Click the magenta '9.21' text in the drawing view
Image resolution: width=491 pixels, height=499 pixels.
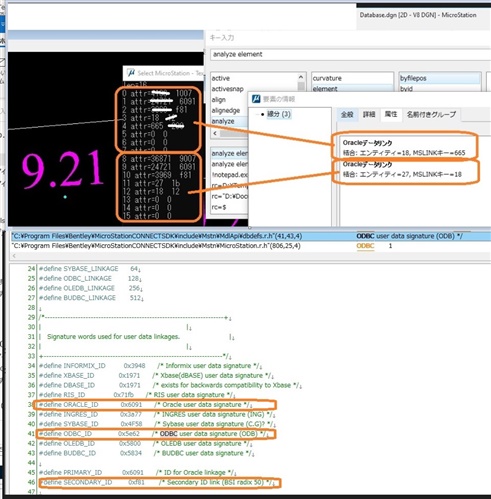[x=63, y=169]
